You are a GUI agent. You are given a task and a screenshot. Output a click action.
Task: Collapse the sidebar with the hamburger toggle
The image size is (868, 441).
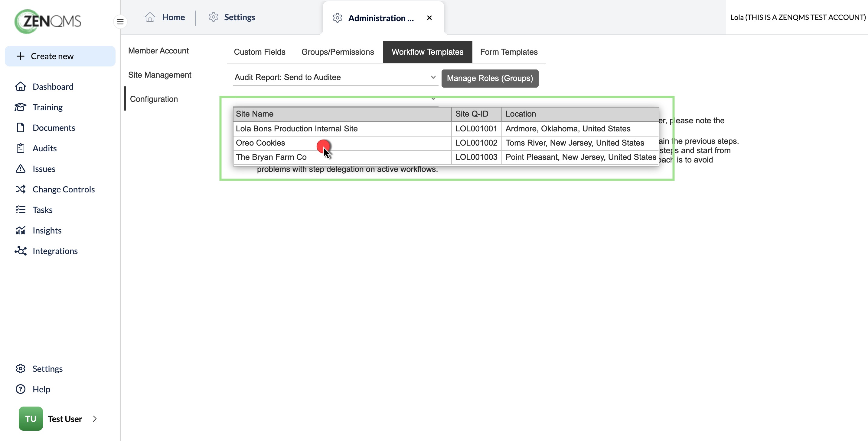(x=120, y=21)
